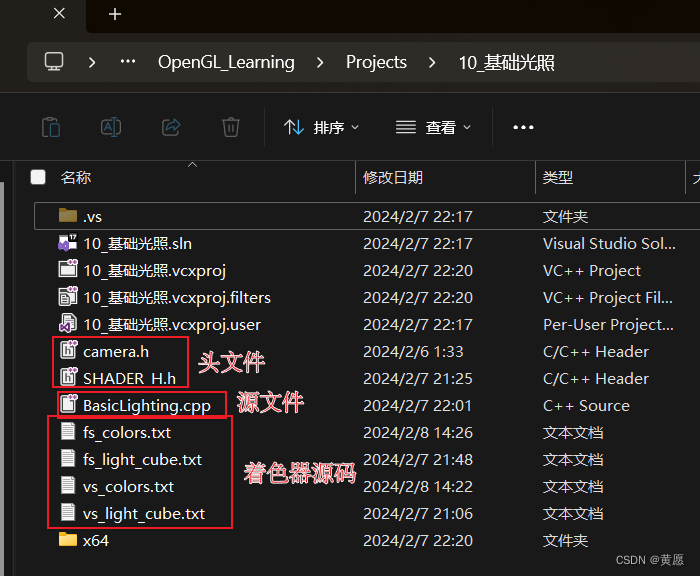Sort by 修改日期 column header
The height and width of the screenshot is (576, 700).
pos(393,178)
